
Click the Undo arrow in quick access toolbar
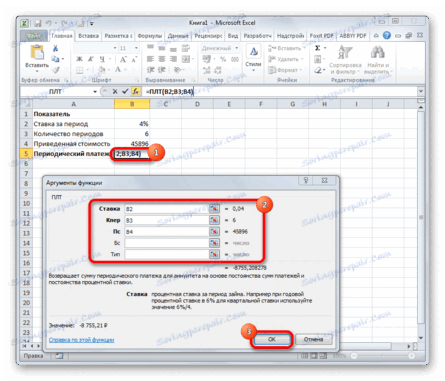click(49, 23)
